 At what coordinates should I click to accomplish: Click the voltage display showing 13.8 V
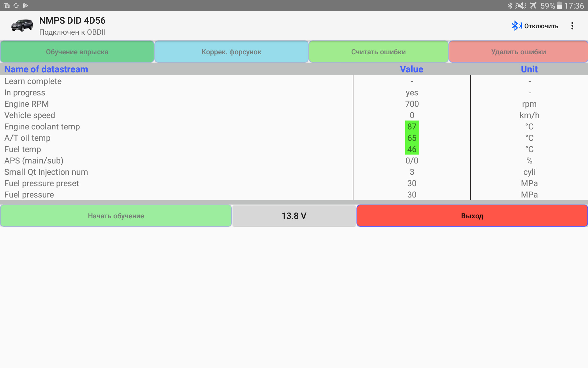294,216
